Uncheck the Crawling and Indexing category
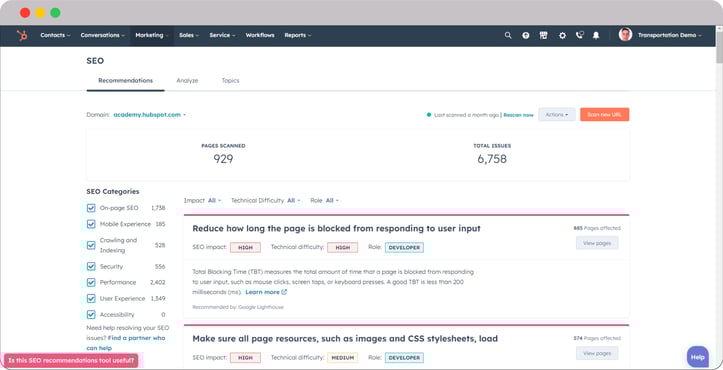Screen dimensions: 723x370 [x=91, y=245]
